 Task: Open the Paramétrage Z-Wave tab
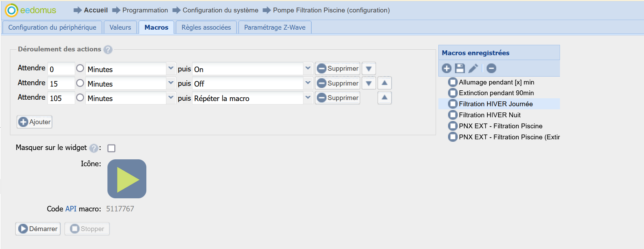tap(274, 27)
